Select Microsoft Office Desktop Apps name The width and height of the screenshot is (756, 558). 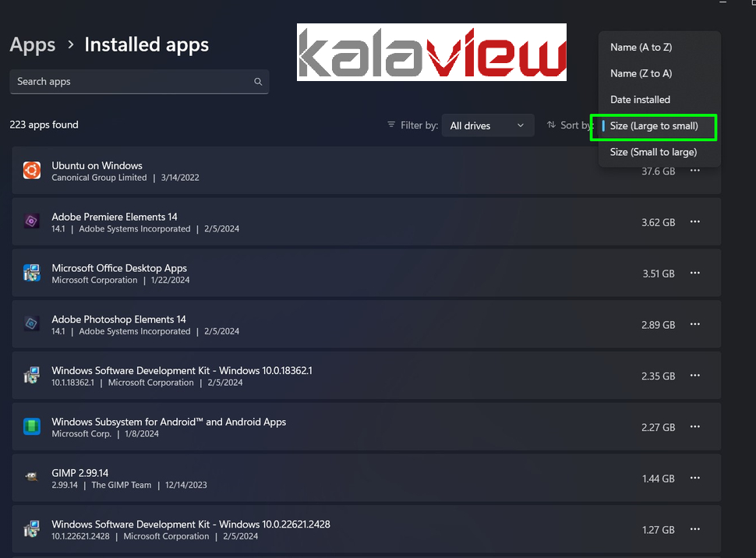119,268
